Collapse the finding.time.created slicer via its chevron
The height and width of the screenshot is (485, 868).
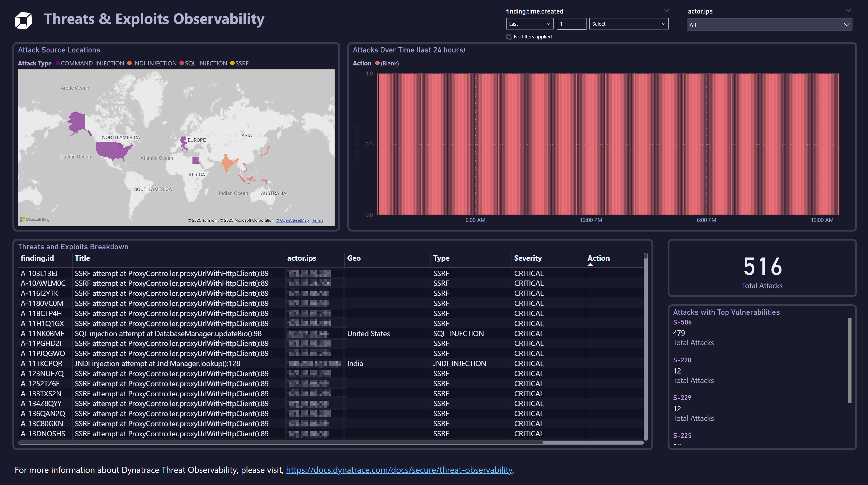click(667, 10)
